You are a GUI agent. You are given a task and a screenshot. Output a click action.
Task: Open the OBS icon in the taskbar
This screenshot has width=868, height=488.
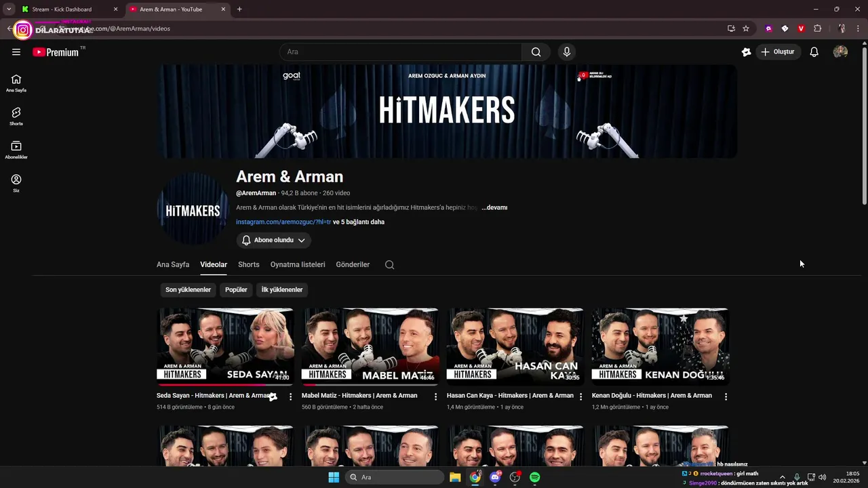pos(515,477)
